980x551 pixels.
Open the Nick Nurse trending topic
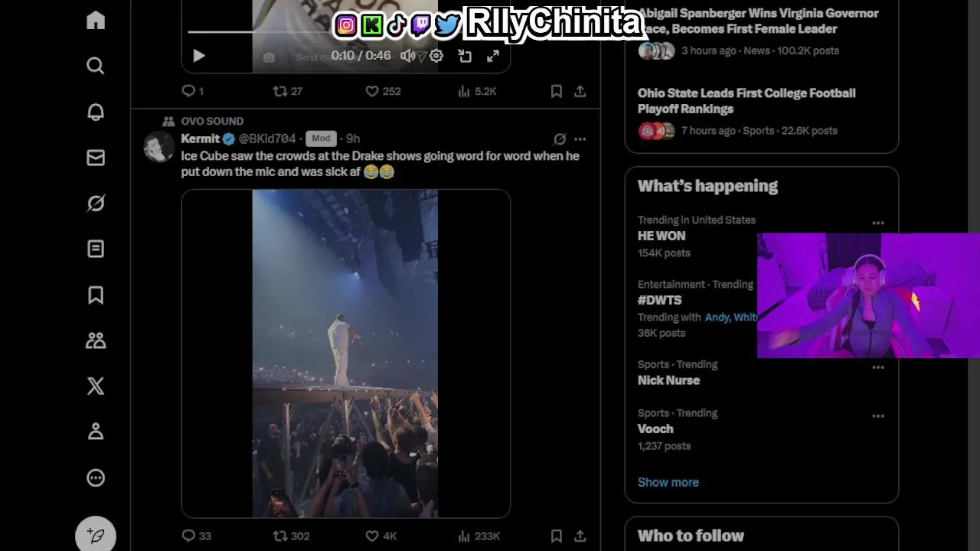point(668,380)
